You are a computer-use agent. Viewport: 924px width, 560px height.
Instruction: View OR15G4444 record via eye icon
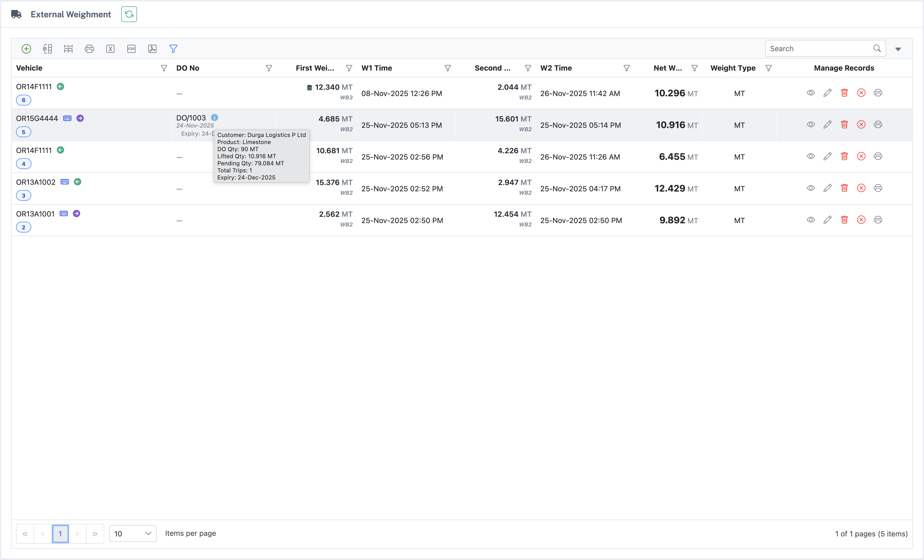[810, 124]
